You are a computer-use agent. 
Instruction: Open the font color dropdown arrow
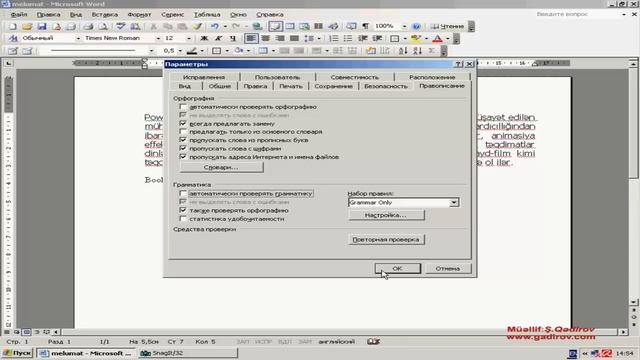pyautogui.click(x=448, y=38)
